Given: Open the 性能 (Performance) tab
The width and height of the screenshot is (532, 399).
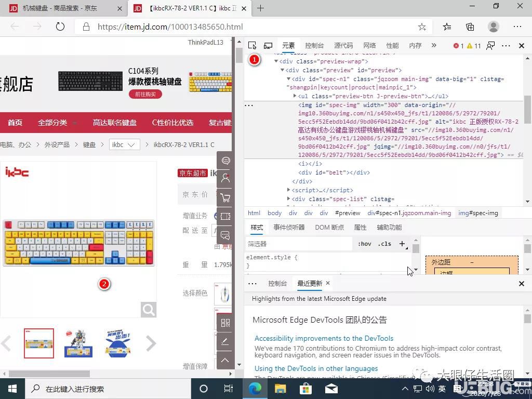Looking at the screenshot, I should click(x=392, y=46).
